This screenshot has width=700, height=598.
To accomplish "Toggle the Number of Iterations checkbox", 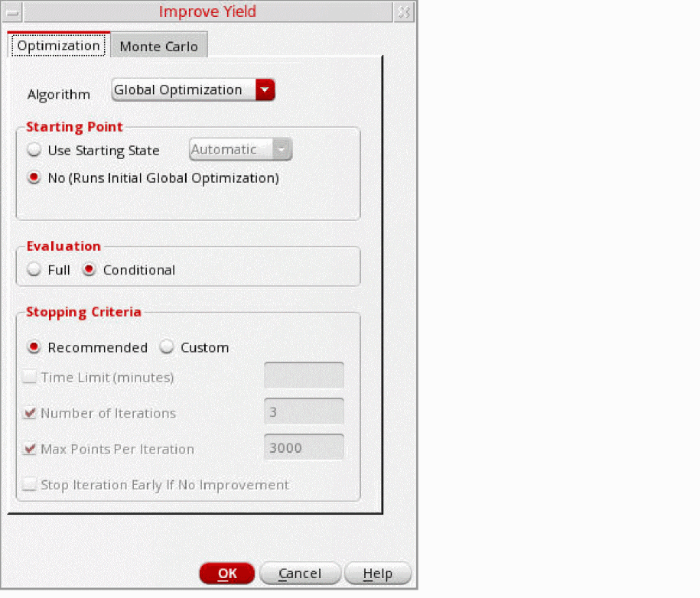I will point(30,413).
